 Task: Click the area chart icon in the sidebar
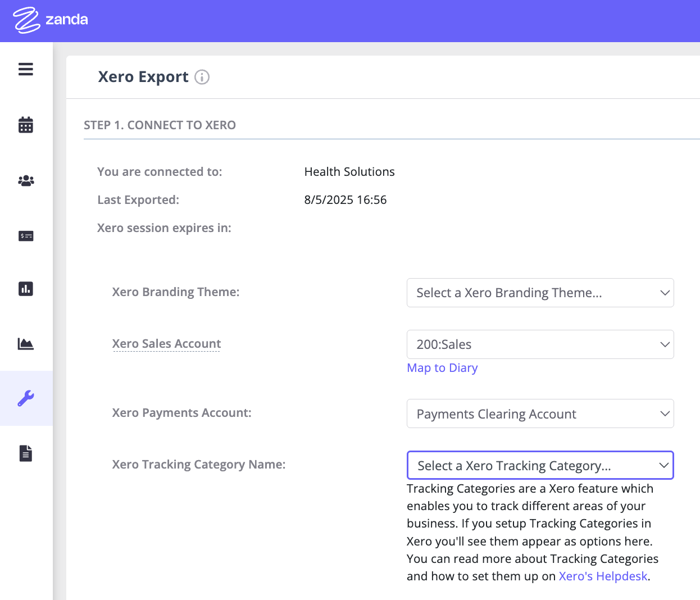(x=26, y=343)
